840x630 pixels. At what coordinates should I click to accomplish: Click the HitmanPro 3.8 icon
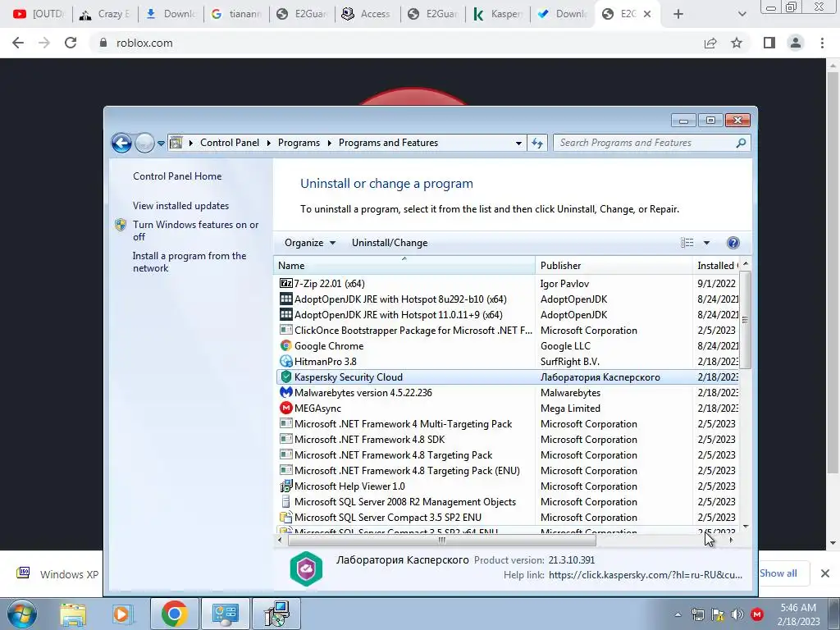(286, 362)
